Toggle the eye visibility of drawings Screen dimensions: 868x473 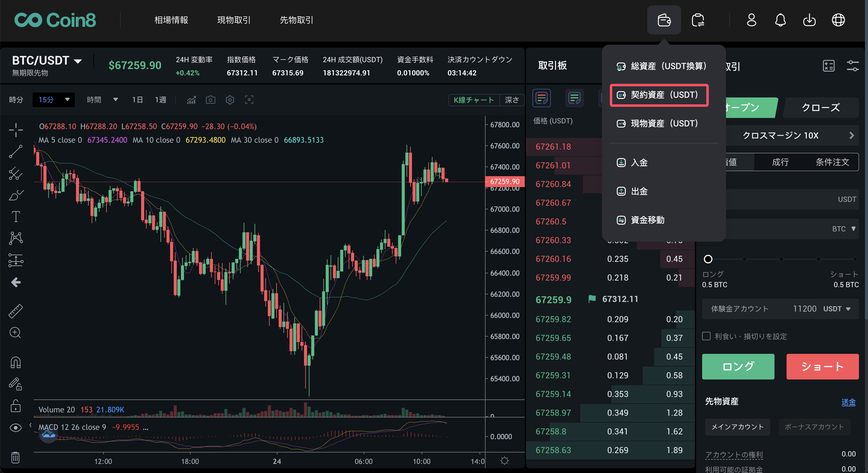tap(15, 428)
